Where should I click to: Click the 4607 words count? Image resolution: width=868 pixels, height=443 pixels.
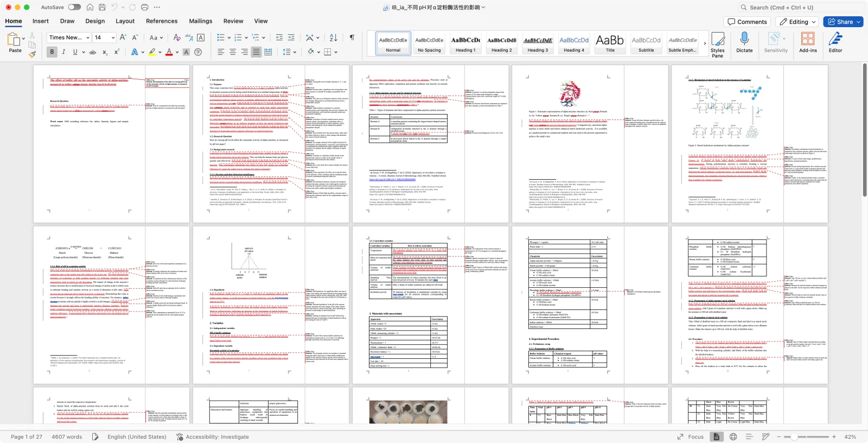coord(67,436)
